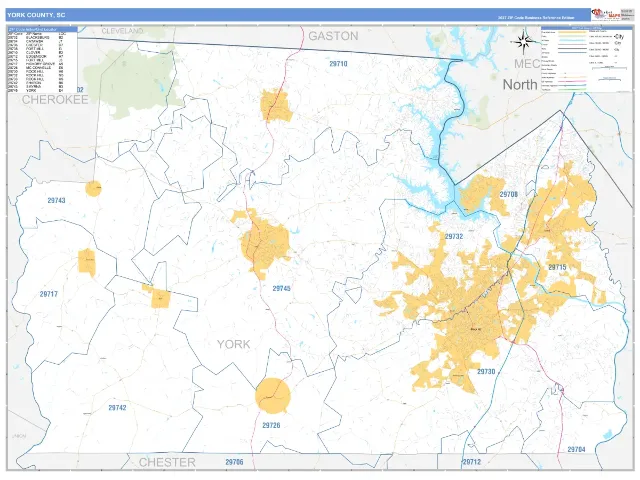Click the green park area near CLEVELAND
640x480 pixels.
(x=130, y=82)
